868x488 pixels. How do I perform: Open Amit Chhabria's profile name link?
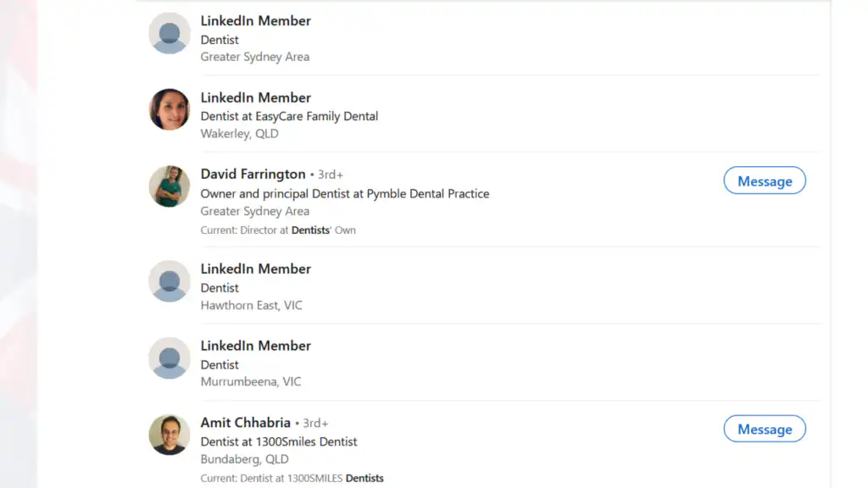coord(245,422)
